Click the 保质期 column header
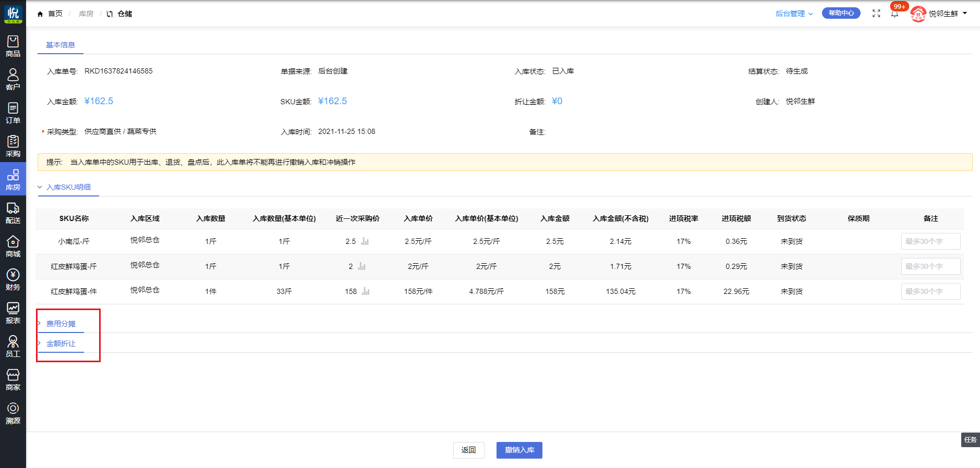The image size is (980, 468). [x=858, y=218]
